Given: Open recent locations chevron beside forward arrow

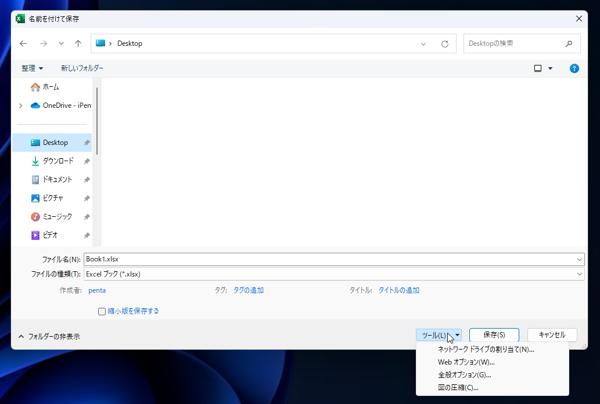Looking at the screenshot, I should [61, 44].
